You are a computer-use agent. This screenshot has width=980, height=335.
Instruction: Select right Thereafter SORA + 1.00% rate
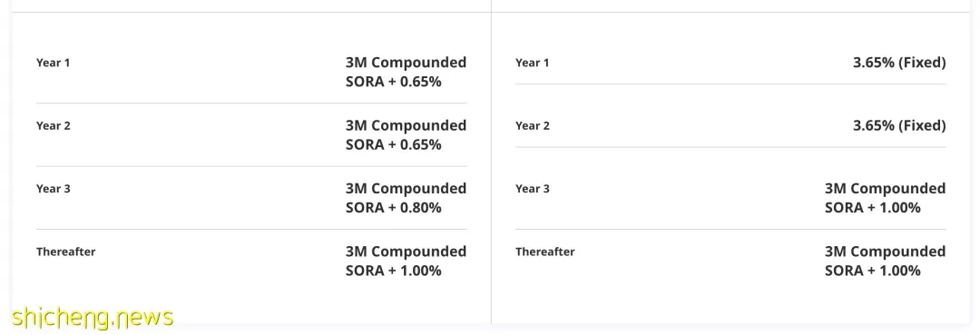click(x=885, y=261)
